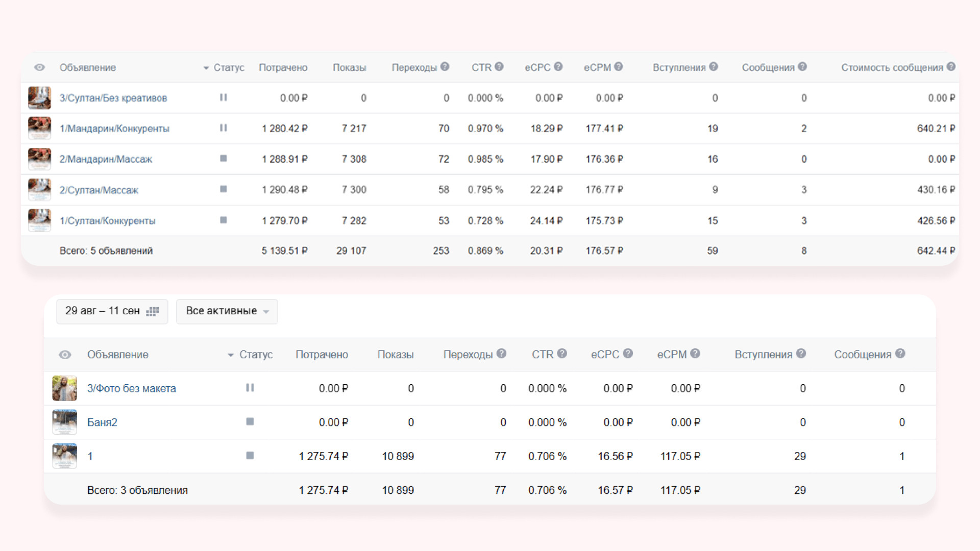Click the stop status icon for 2/Мандарин/Массаж
The image size is (980, 551).
pyautogui.click(x=223, y=159)
